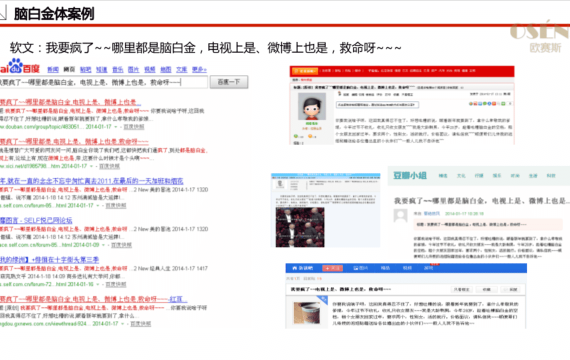Open 精选 in Douban group nav

443,176
